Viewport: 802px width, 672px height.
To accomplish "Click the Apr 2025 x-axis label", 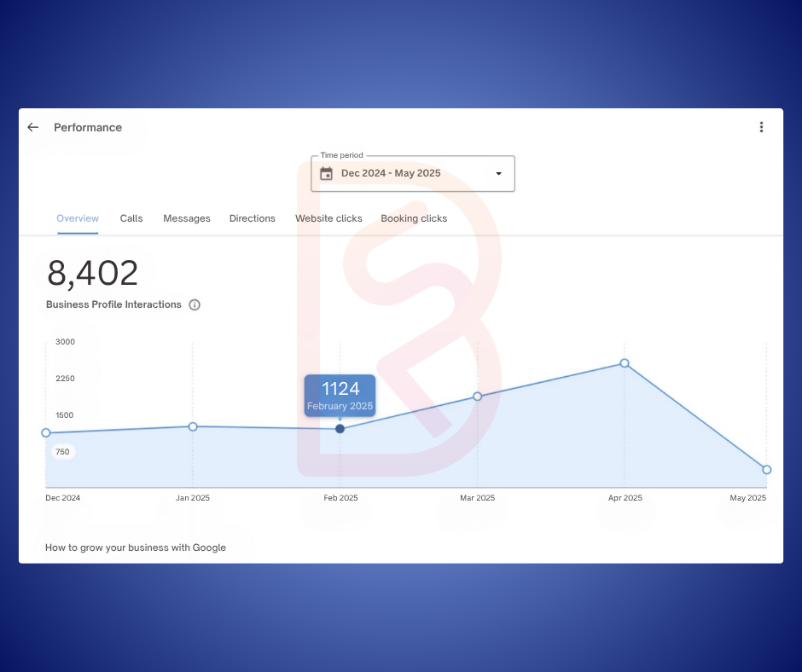I will [x=625, y=498].
